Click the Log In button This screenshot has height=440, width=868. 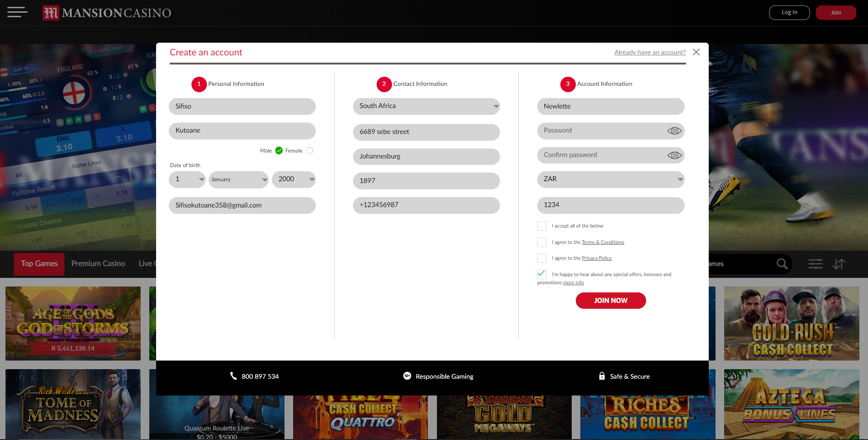(790, 13)
